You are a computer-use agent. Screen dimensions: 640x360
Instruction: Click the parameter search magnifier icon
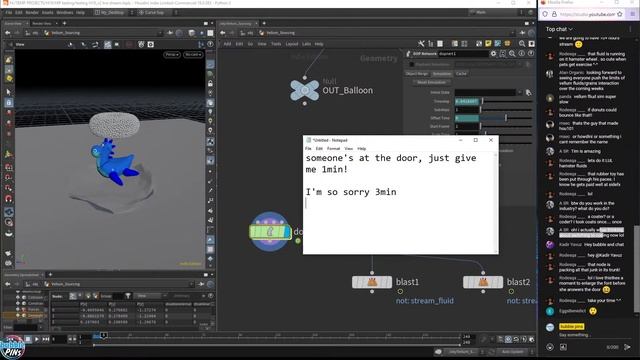[512, 53]
